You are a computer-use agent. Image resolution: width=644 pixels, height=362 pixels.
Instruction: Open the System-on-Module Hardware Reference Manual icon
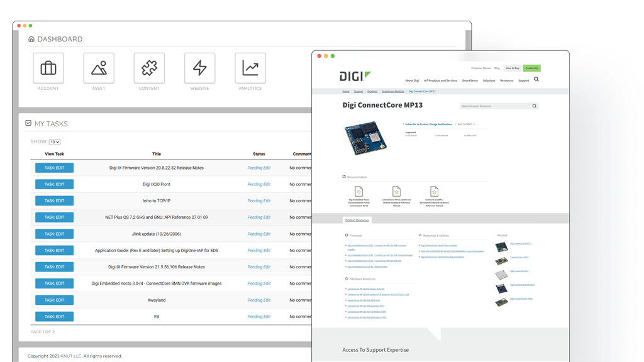pos(396,191)
